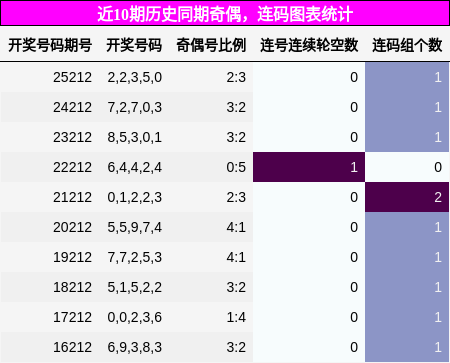Image resolution: width=450 pixels, height=363 pixels.
Task: Click the dark purple cell in row 22212
Action: tap(309, 167)
